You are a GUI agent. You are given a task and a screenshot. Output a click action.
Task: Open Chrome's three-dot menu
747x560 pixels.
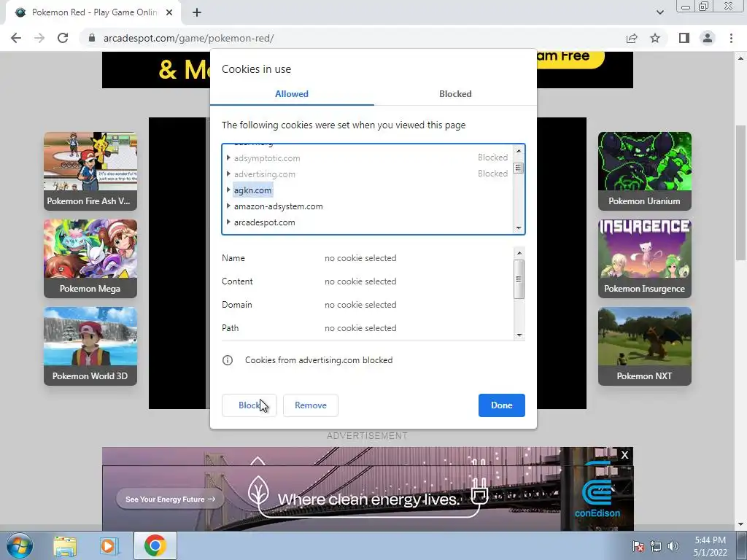coord(731,38)
